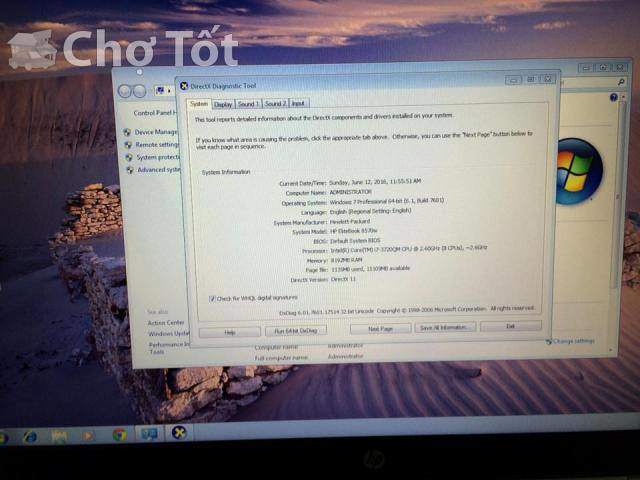Viewport: 640px width, 480px height.
Task: Open System protection link
Action: [158, 157]
